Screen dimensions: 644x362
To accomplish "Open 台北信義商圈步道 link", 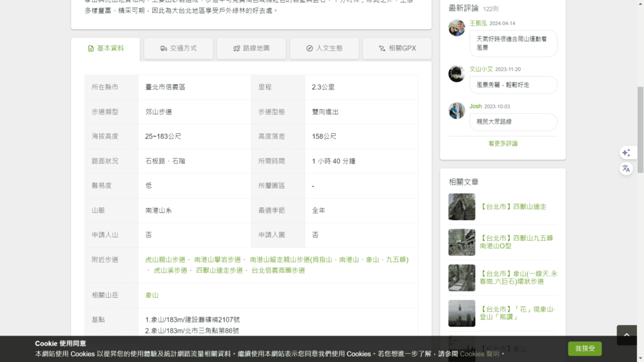I will (x=278, y=270).
